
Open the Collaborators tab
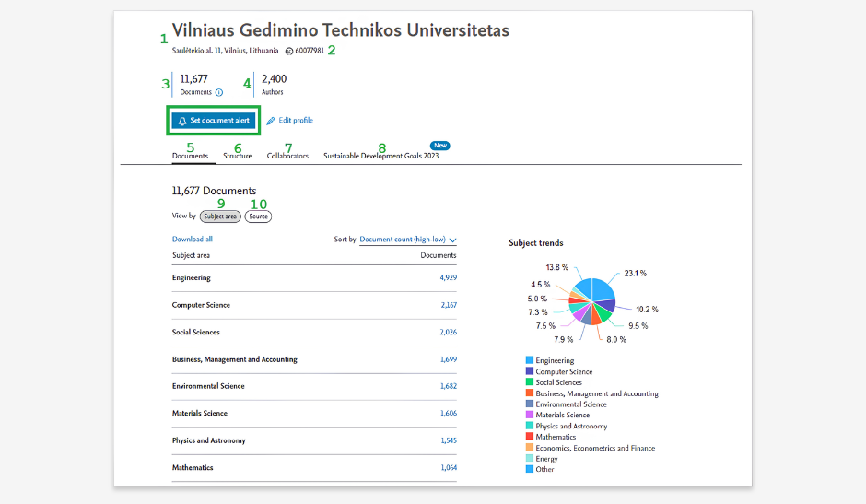[x=287, y=156]
